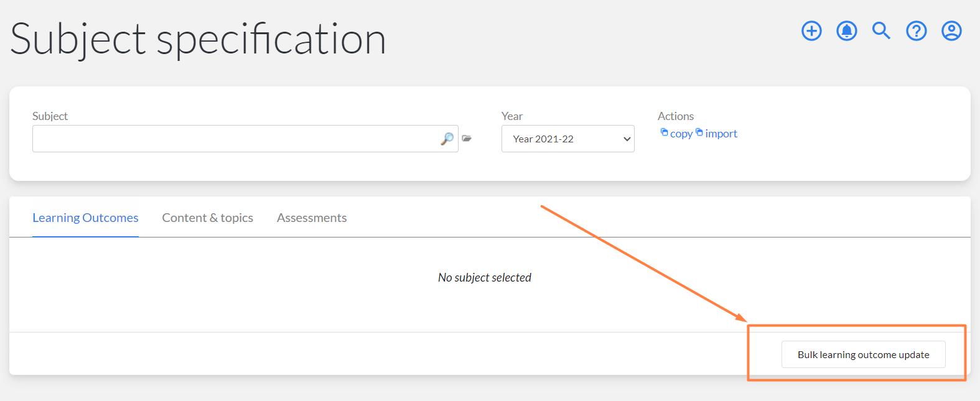Switch to the Content & topics tab
The height and width of the screenshot is (401, 980).
pyautogui.click(x=207, y=218)
